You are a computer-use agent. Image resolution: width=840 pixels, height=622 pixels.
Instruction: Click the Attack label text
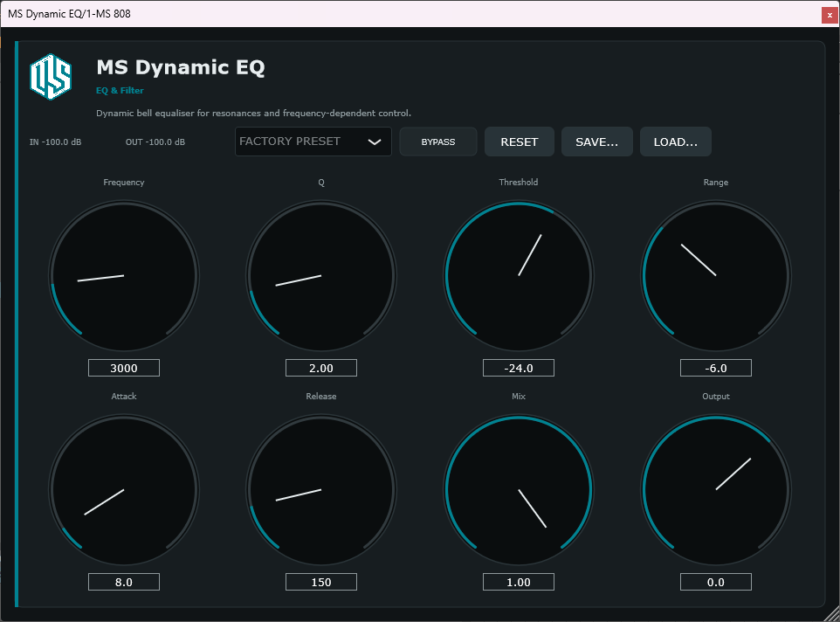pyautogui.click(x=124, y=397)
